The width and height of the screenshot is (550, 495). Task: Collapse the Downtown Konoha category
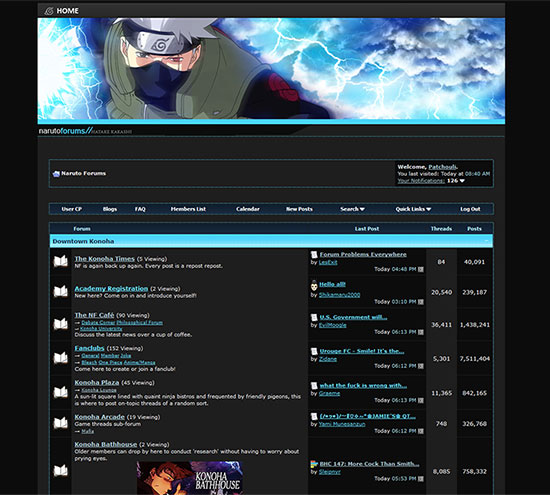click(x=487, y=241)
